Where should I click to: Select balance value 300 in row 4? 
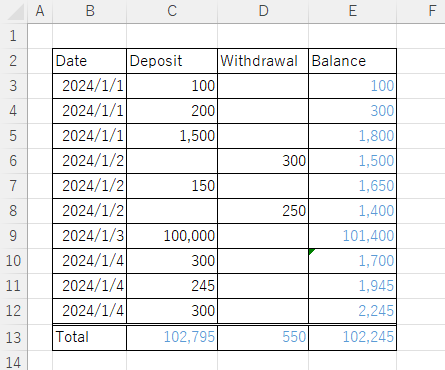(353, 111)
